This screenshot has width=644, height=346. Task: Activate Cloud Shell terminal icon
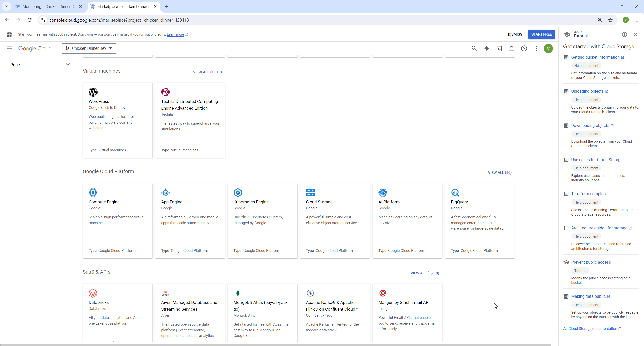click(x=499, y=48)
